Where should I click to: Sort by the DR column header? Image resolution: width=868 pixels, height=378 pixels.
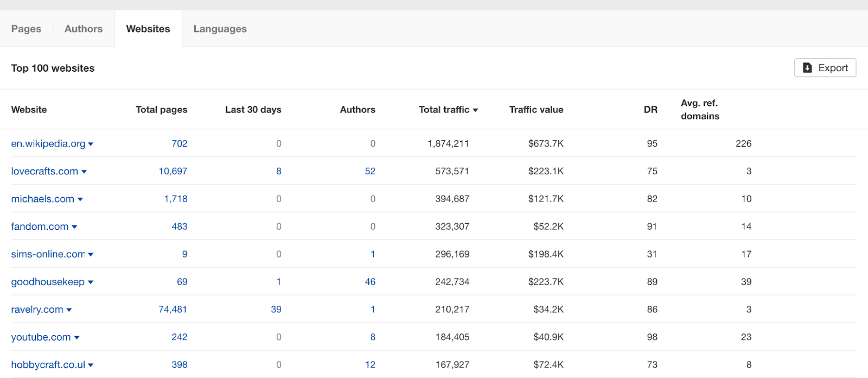[x=650, y=110]
